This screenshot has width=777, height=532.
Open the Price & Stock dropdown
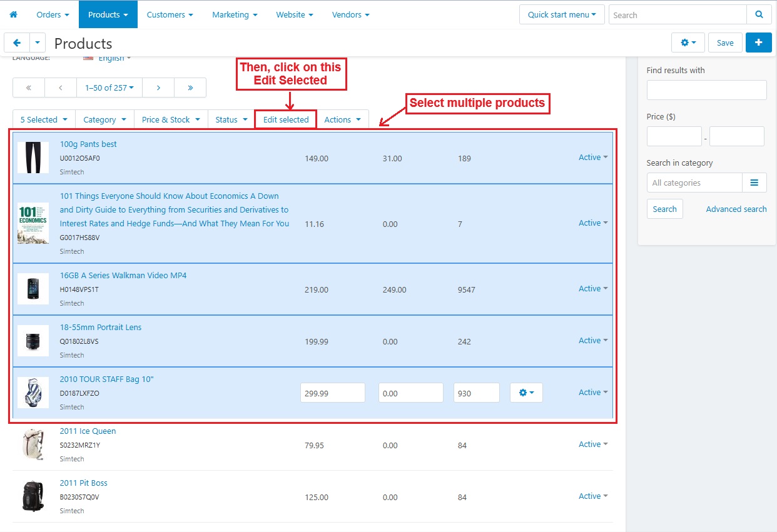click(170, 119)
